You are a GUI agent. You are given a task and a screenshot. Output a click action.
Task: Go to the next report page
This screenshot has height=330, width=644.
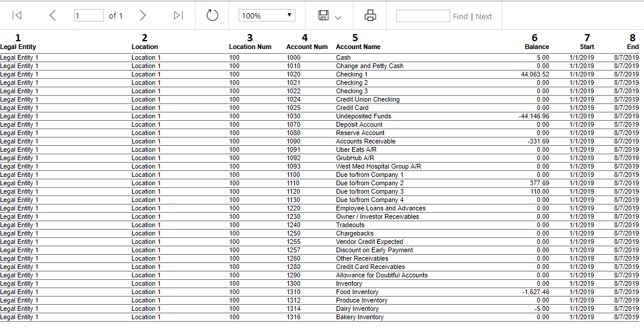click(x=142, y=16)
